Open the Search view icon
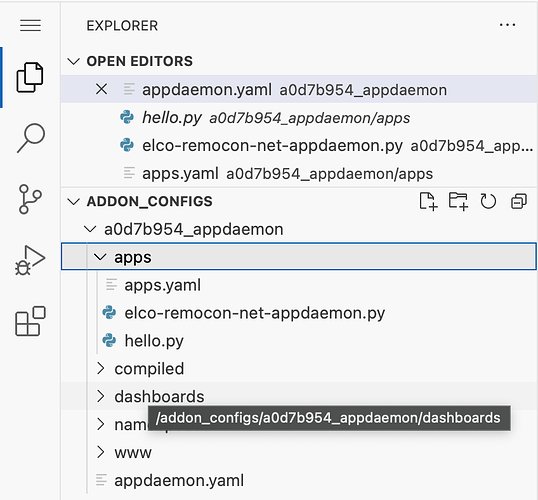The height and width of the screenshot is (500, 538). [30, 138]
